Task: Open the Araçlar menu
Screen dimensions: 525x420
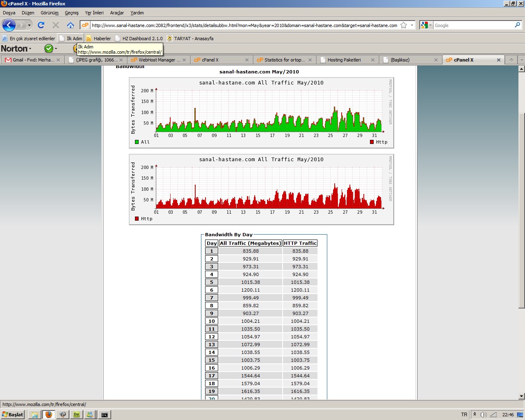Action: pyautogui.click(x=117, y=13)
